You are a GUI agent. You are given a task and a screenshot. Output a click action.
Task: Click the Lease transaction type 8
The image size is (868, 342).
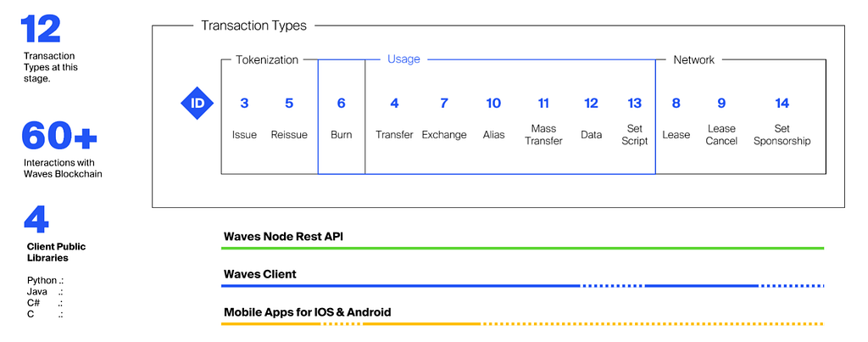676,119
